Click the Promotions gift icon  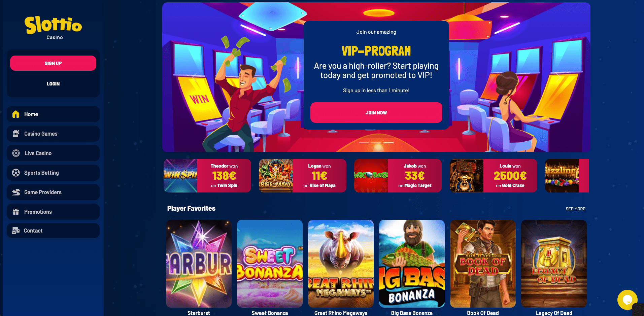pyautogui.click(x=16, y=212)
